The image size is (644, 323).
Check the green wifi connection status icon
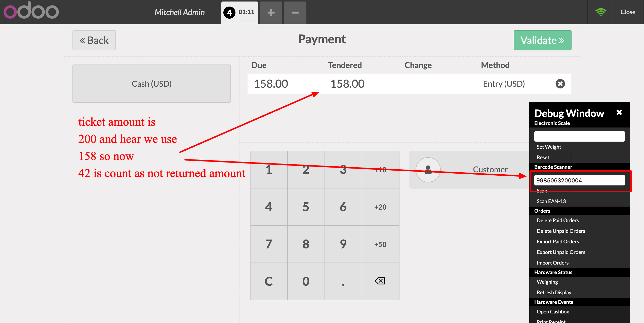point(601,12)
